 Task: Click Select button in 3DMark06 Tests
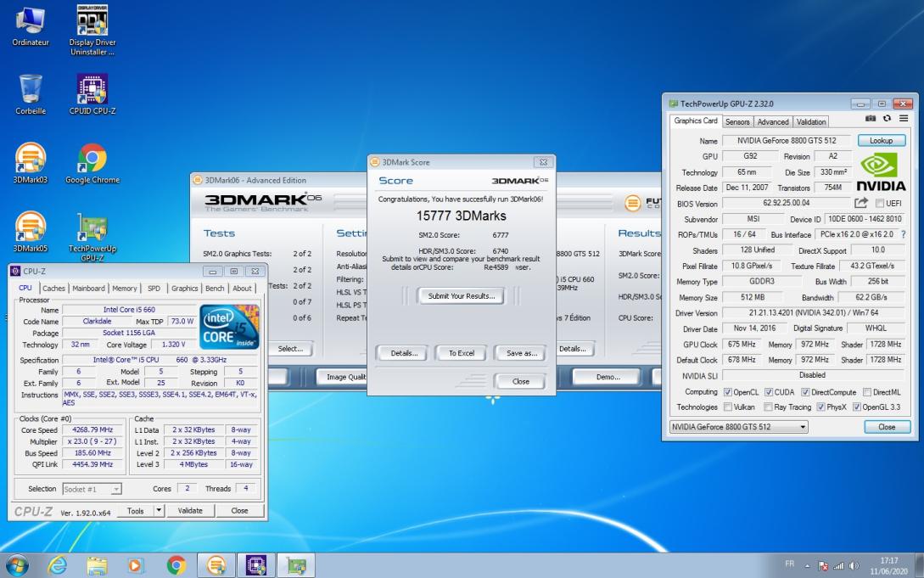290,349
